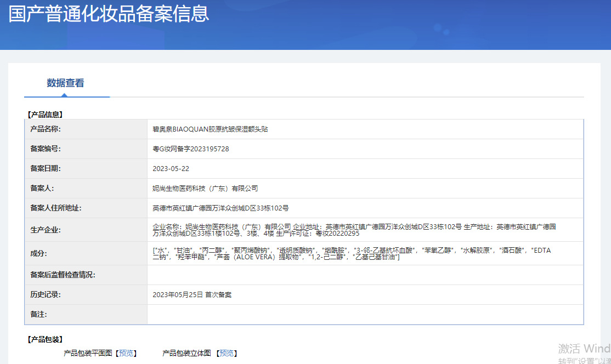The height and width of the screenshot is (364, 611).
Task: Click the 历史记录 row label
Action: click(46, 295)
